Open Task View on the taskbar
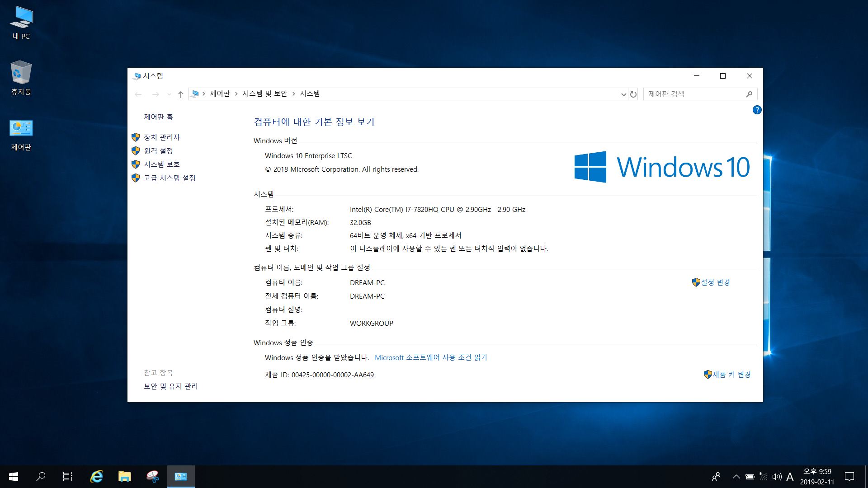868x488 pixels. click(68, 477)
